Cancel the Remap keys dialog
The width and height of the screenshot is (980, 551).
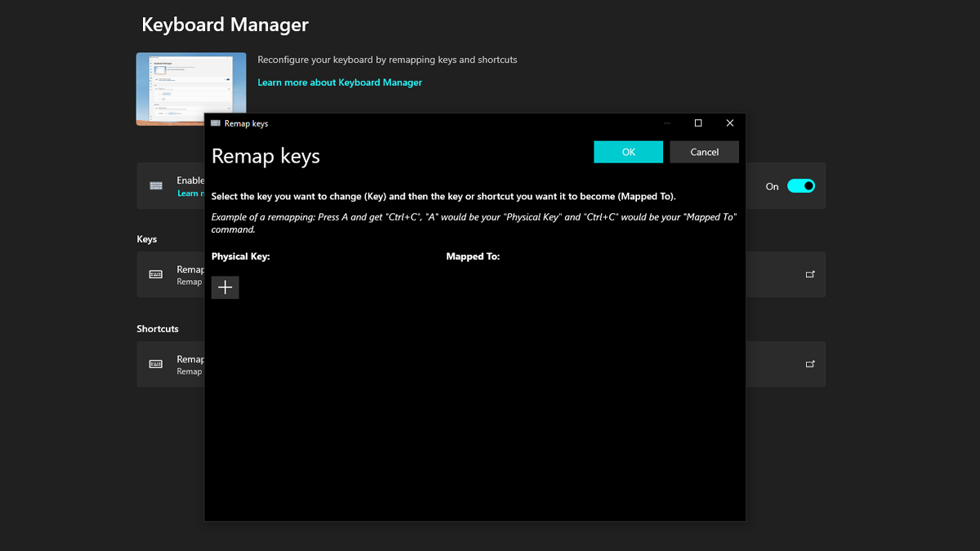pyautogui.click(x=704, y=152)
